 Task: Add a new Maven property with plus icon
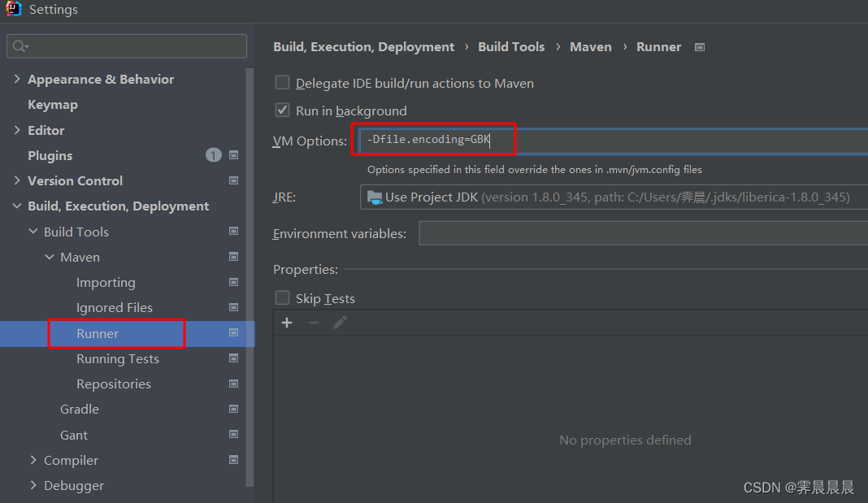[x=287, y=323]
